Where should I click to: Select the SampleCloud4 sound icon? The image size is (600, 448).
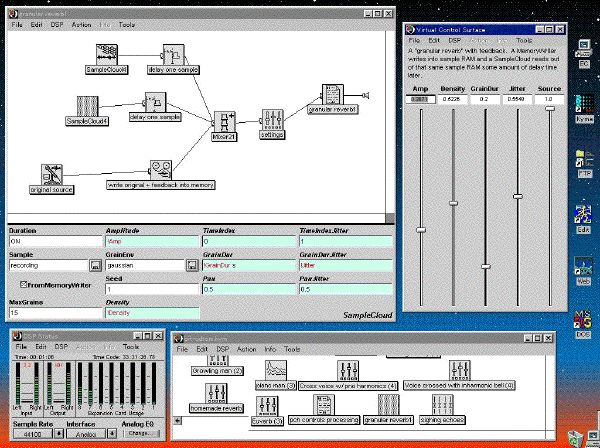(88, 106)
